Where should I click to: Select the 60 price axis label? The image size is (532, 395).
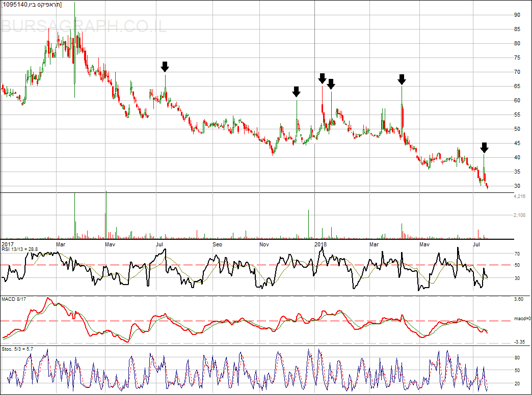point(517,100)
